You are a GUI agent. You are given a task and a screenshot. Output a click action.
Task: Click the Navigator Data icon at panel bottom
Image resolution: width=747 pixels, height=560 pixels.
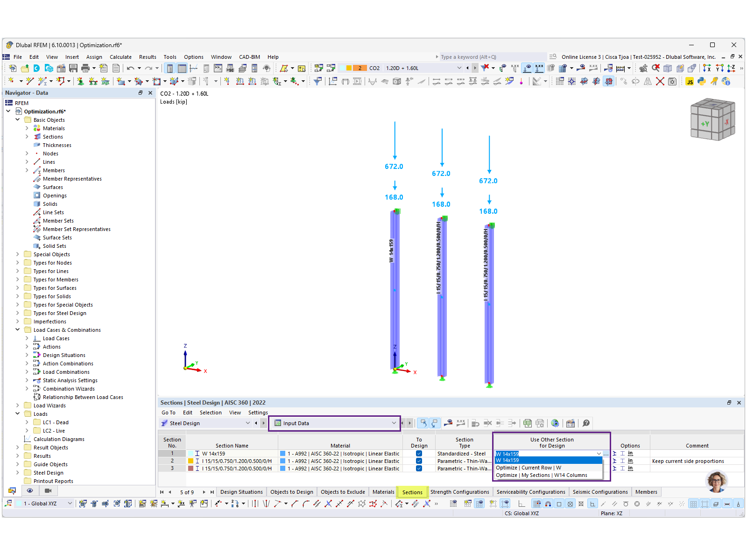point(12,490)
